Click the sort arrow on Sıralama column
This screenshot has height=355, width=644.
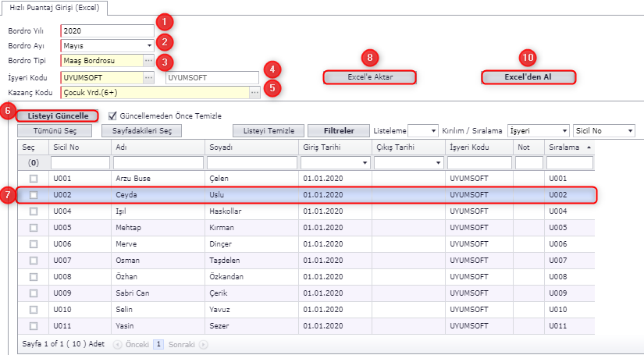(588, 147)
